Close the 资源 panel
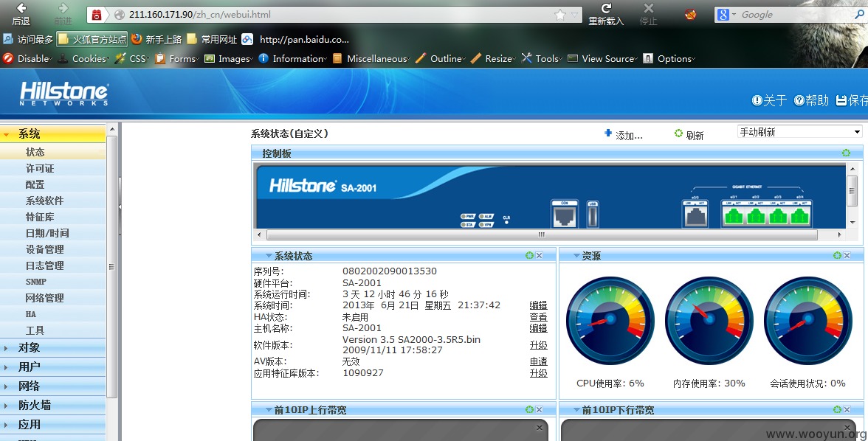The height and width of the screenshot is (441, 868). tap(847, 255)
